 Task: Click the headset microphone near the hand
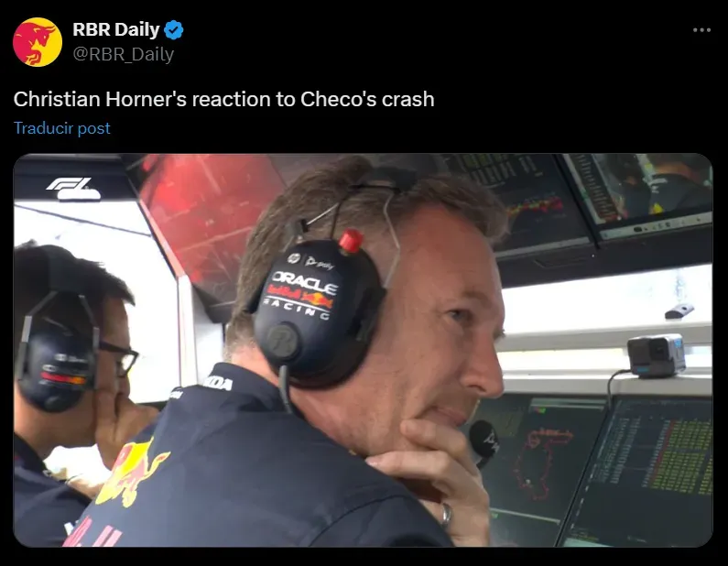483,441
